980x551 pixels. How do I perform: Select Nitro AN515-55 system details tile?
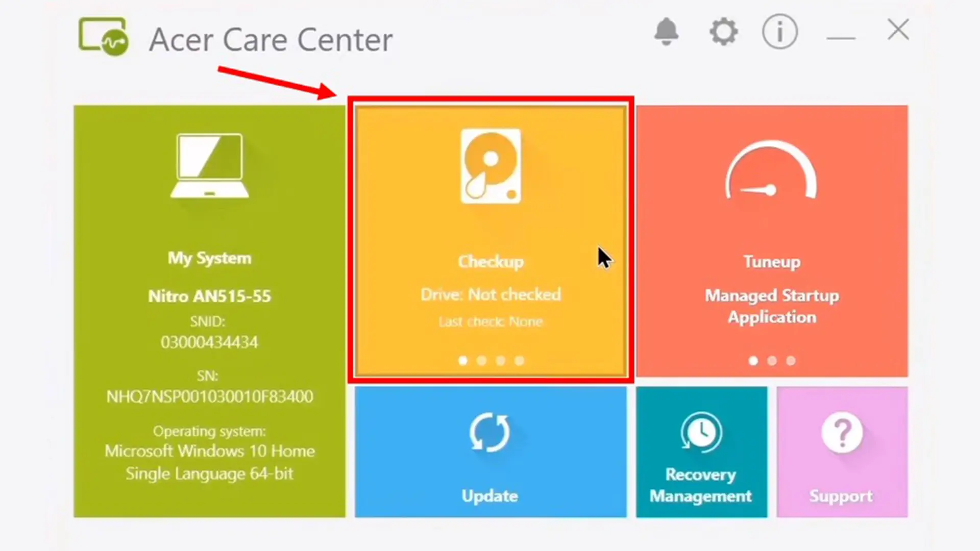(x=209, y=311)
